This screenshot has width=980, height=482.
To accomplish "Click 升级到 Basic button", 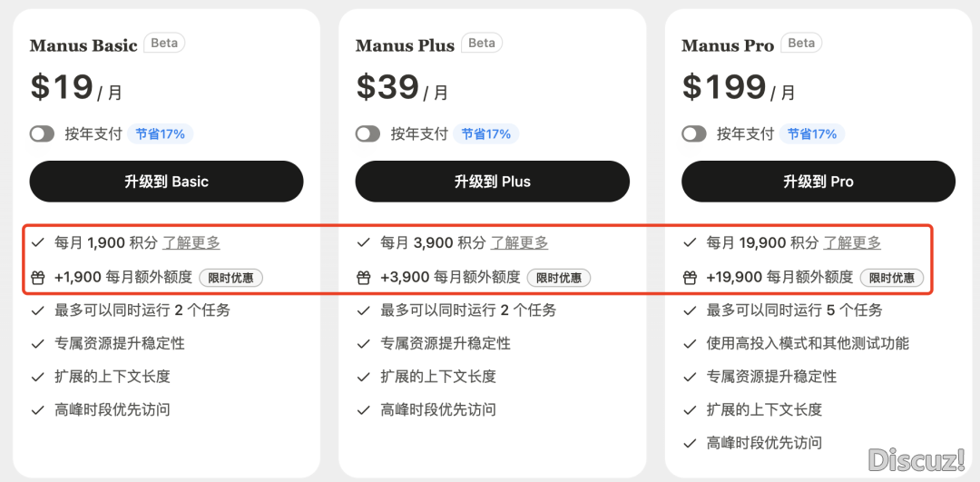I will 166,182.
